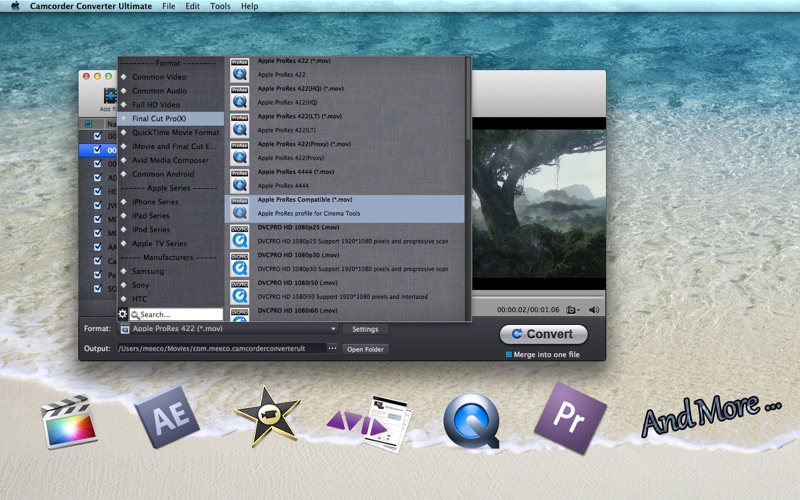Screen dimensions: 800x500
Task: Click the browse (...) button for output
Action: [x=332, y=348]
